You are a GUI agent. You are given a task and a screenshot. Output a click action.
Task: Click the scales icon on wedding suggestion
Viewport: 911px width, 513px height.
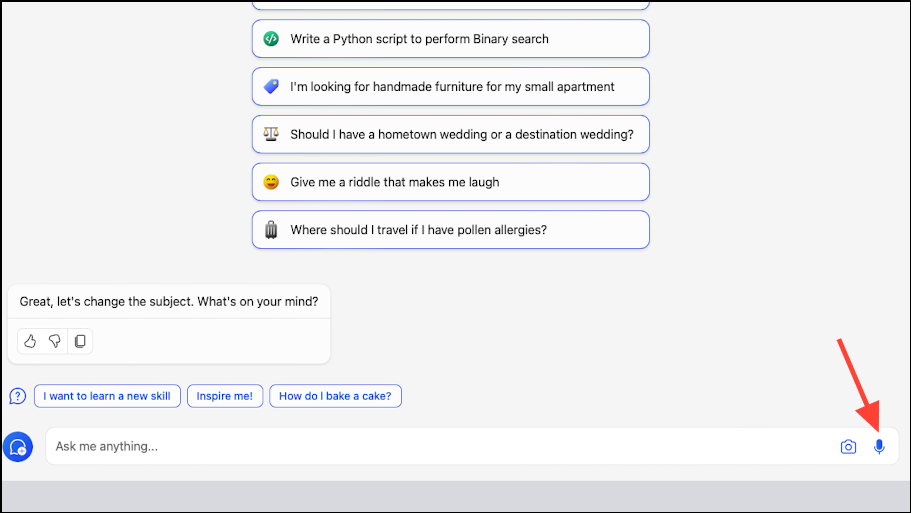coord(271,134)
